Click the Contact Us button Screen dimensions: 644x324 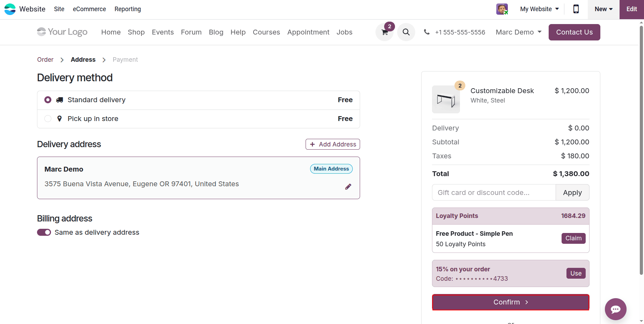coord(574,32)
